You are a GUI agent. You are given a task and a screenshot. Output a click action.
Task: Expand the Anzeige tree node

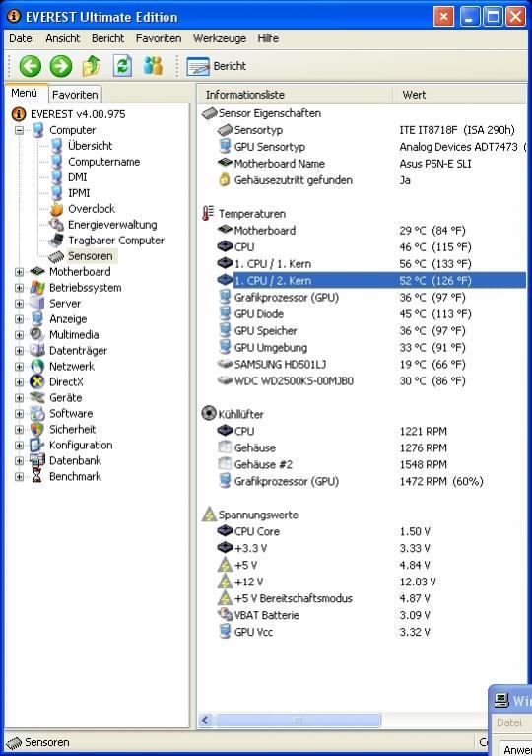tap(19, 319)
